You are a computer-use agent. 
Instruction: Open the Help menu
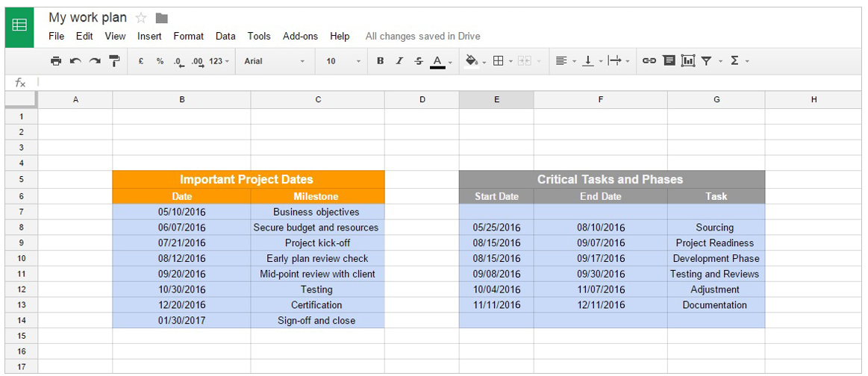340,37
